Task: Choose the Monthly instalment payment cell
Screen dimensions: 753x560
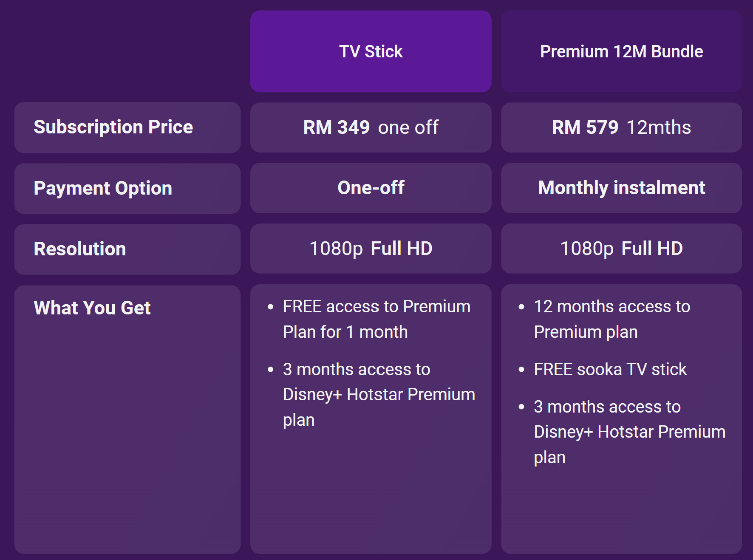Action: point(621,188)
